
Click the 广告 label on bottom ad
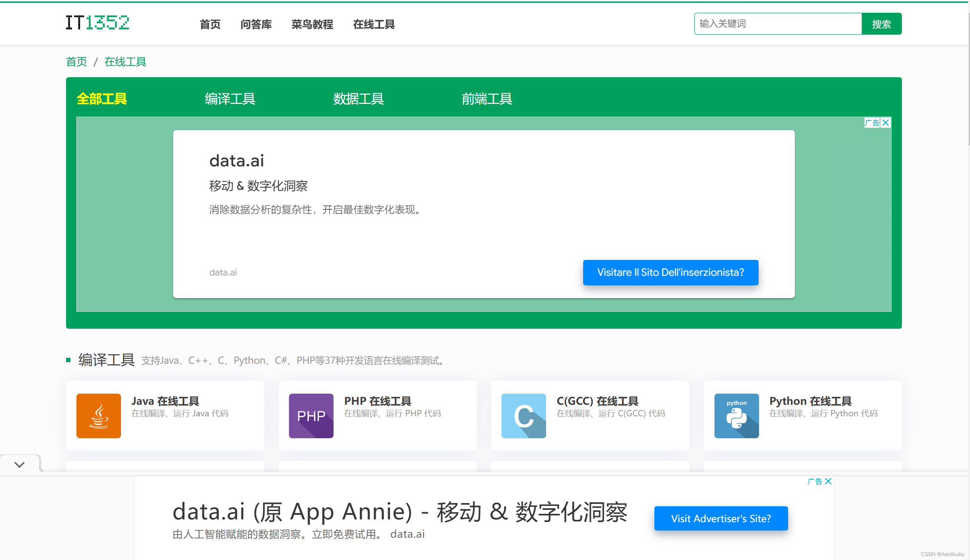click(x=815, y=481)
